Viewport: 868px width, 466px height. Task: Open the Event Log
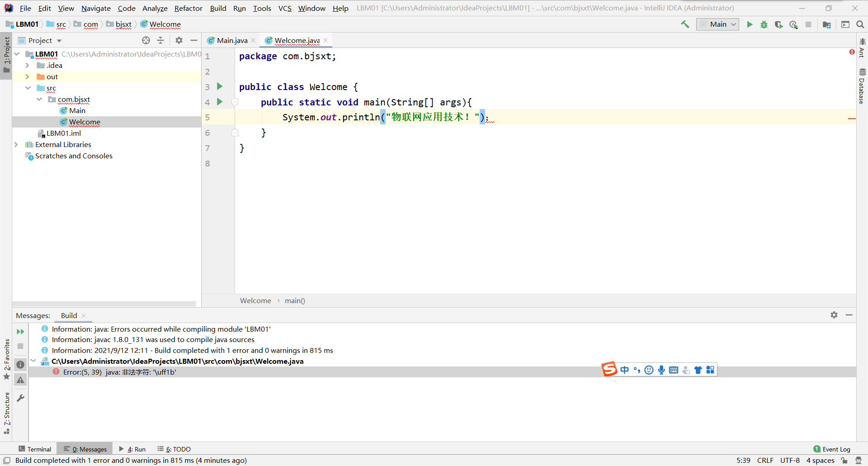(x=831, y=449)
